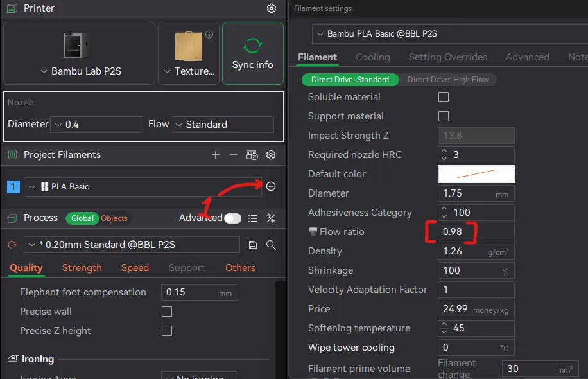The width and height of the screenshot is (588, 379).
Task: Click the reset process changes icon
Action: click(x=12, y=245)
